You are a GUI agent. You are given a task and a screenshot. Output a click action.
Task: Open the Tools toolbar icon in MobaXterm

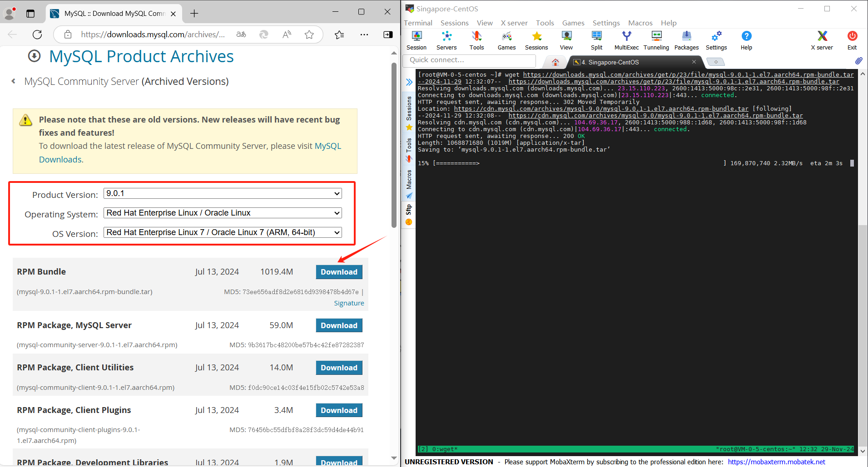click(476, 40)
